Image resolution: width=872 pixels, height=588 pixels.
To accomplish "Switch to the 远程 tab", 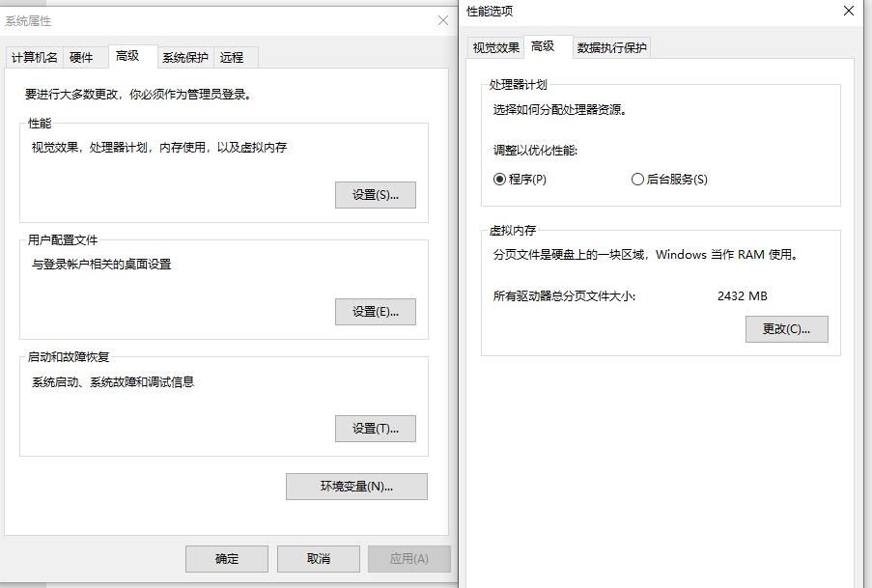I will click(234, 57).
